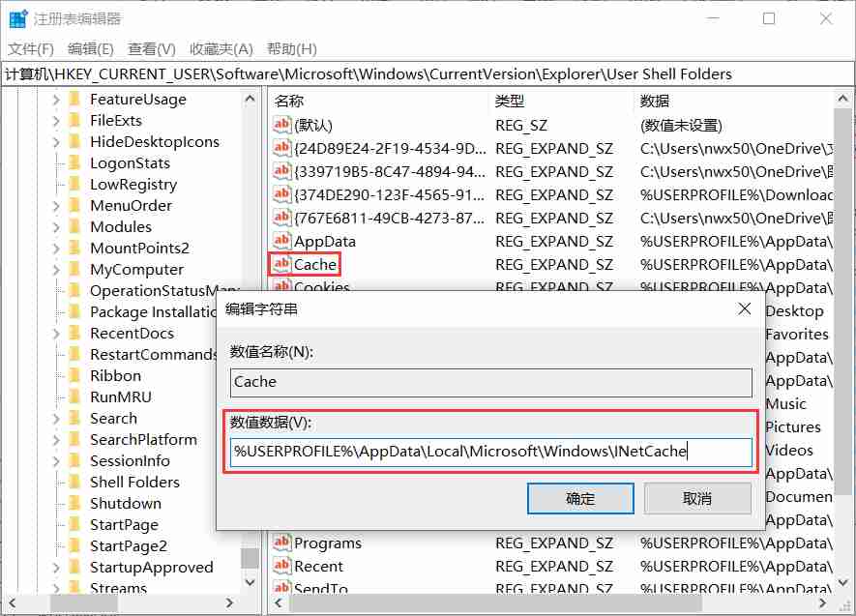Click the Registry Editor icon in the title bar
Screen dimensions: 856x616
pos(15,17)
